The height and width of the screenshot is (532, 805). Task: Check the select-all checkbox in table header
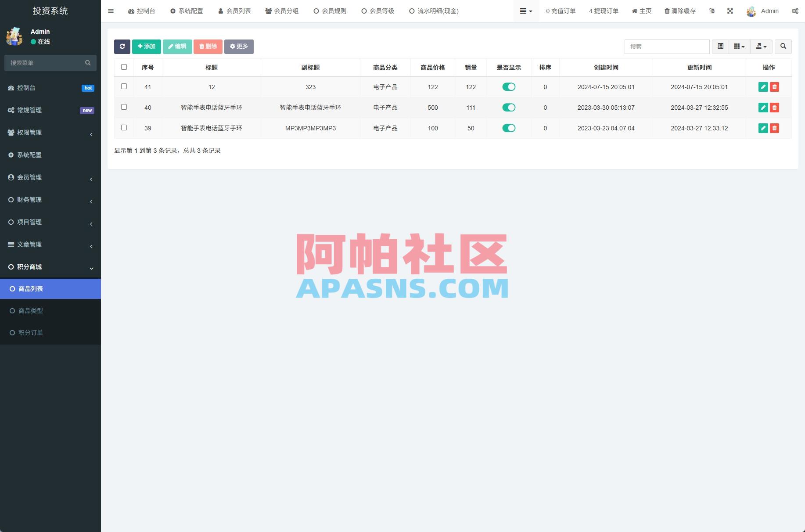click(124, 67)
